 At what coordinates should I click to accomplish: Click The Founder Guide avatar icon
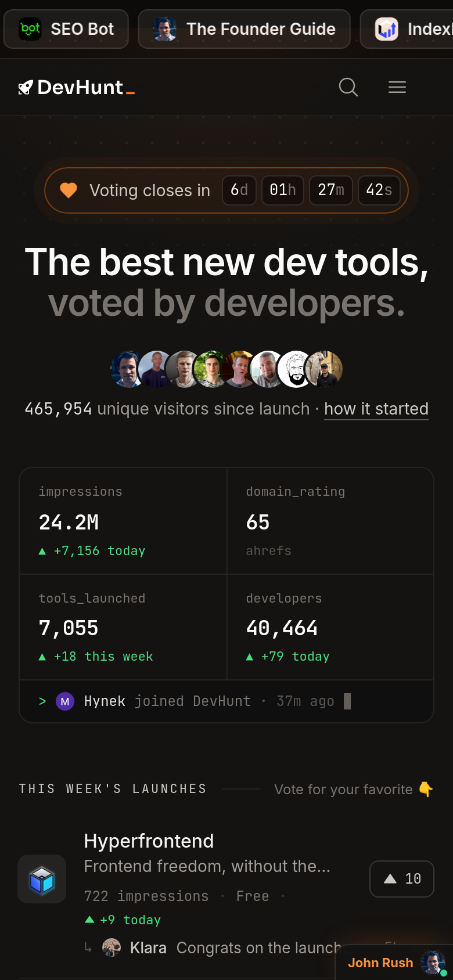pos(165,29)
